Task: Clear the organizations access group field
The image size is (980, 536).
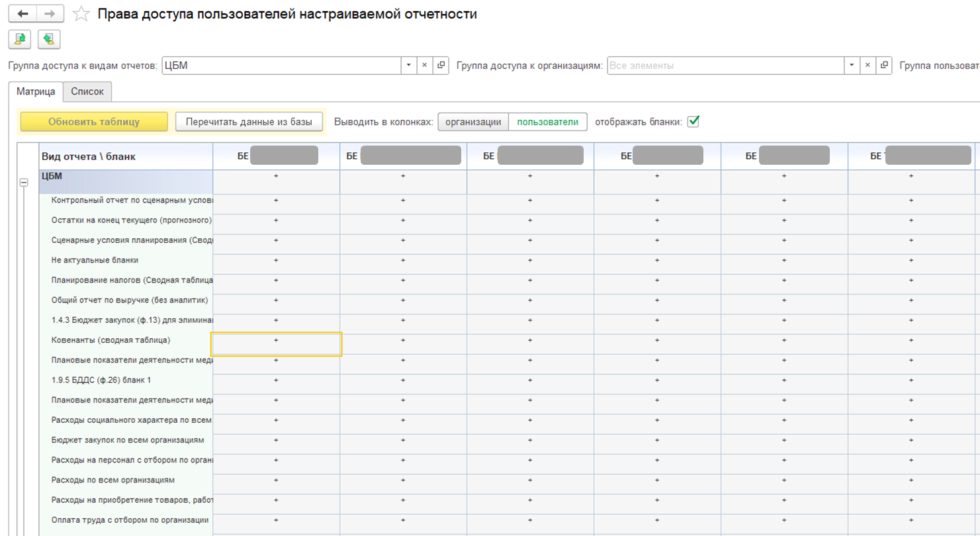Action: tap(868, 66)
